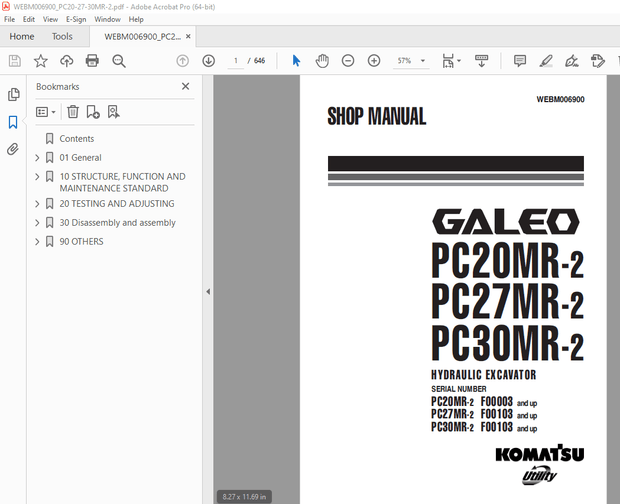The width and height of the screenshot is (620, 504).
Task: Choose the arrow Selection tool
Action: 296,61
